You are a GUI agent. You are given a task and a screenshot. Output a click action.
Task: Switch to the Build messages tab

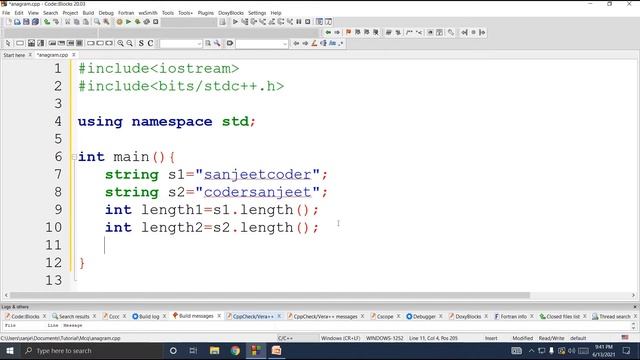tap(196, 316)
